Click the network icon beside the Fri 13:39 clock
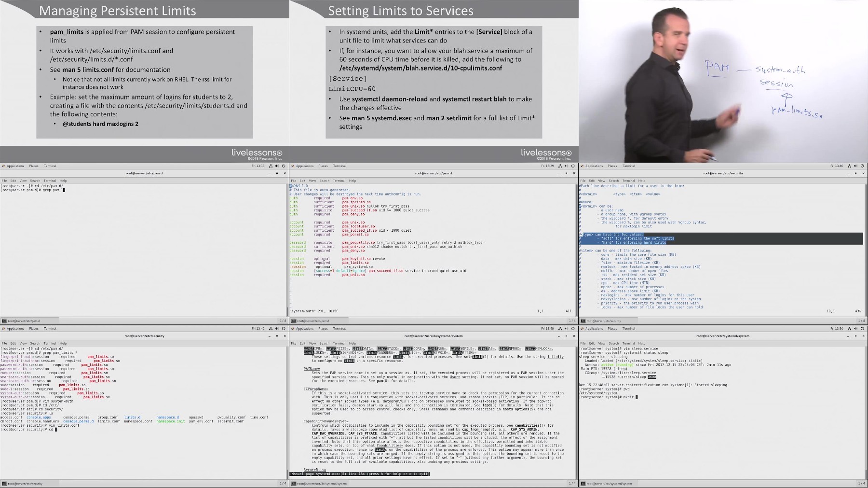Viewport: 868px width, 488px height. [560, 166]
